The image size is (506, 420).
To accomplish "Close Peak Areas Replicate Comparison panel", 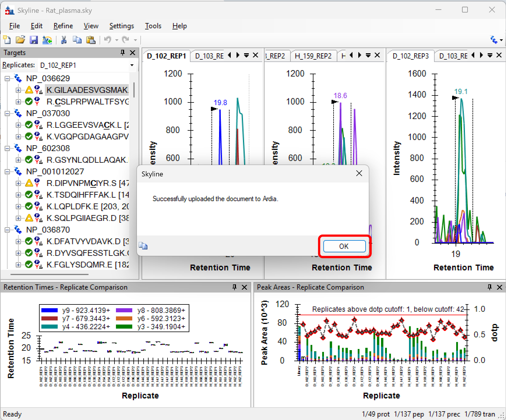I will (500, 287).
